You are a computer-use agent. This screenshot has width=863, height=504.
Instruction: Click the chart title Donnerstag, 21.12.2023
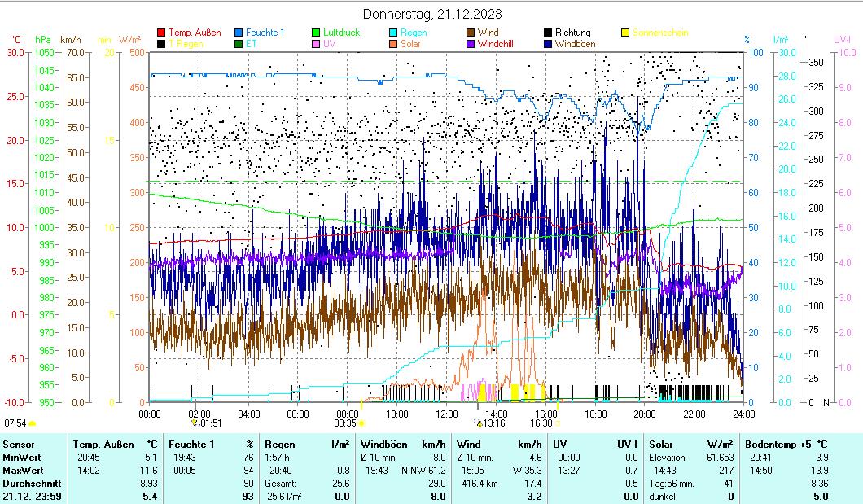[x=431, y=14]
